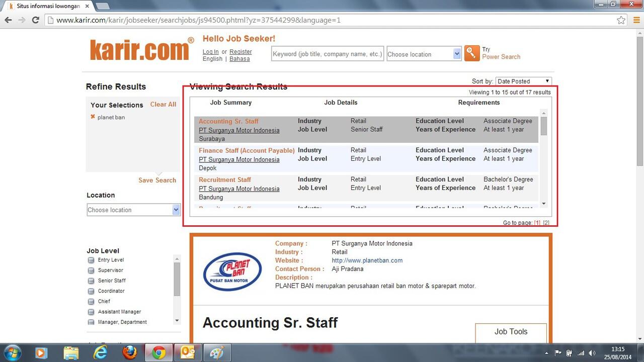The image size is (644, 362).
Task: Click the network signal tray icon
Action: pyautogui.click(x=581, y=353)
